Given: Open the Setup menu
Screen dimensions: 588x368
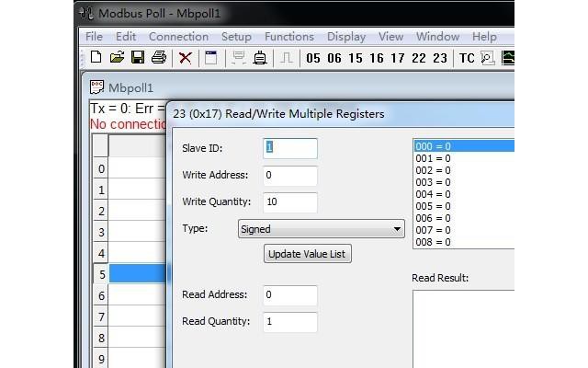Looking at the screenshot, I should (x=236, y=37).
